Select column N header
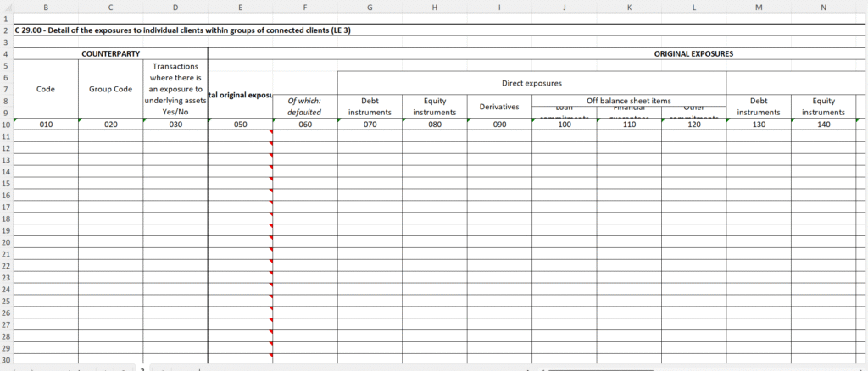The height and width of the screenshot is (371, 868). [x=823, y=7]
